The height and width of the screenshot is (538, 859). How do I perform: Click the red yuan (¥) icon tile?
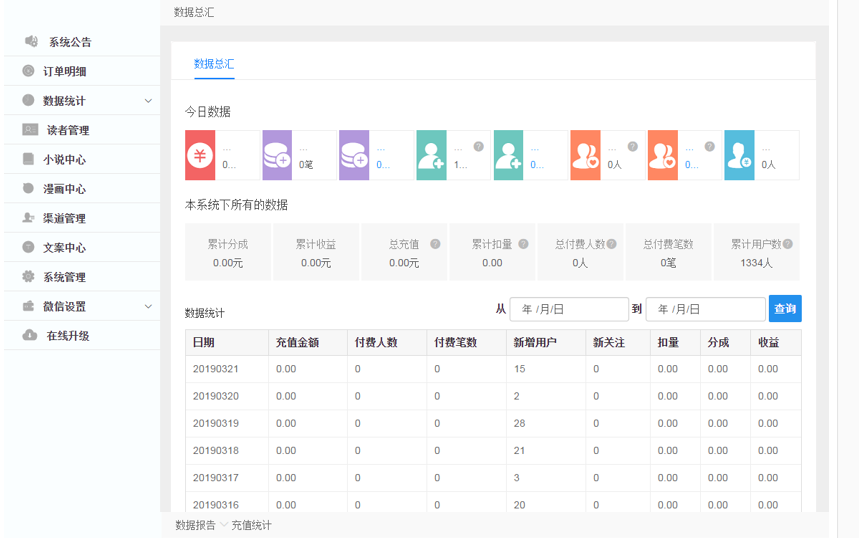[x=200, y=155]
